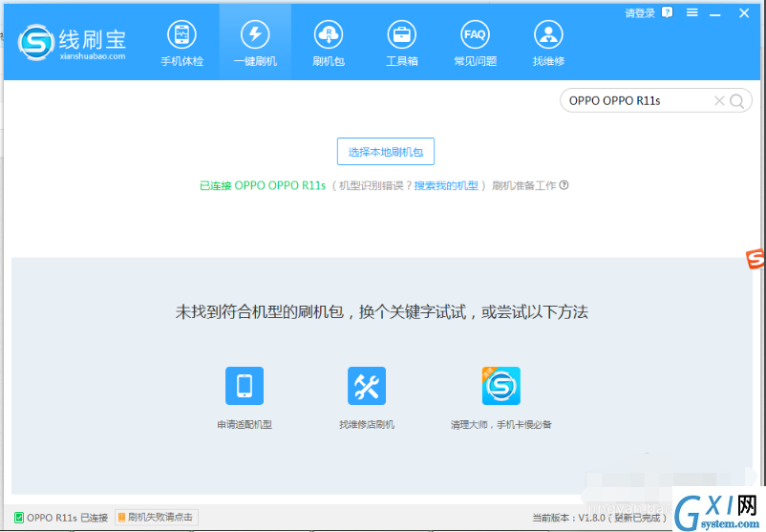Click 刷机失败请点击 button
The image size is (766, 532).
coord(157,517)
